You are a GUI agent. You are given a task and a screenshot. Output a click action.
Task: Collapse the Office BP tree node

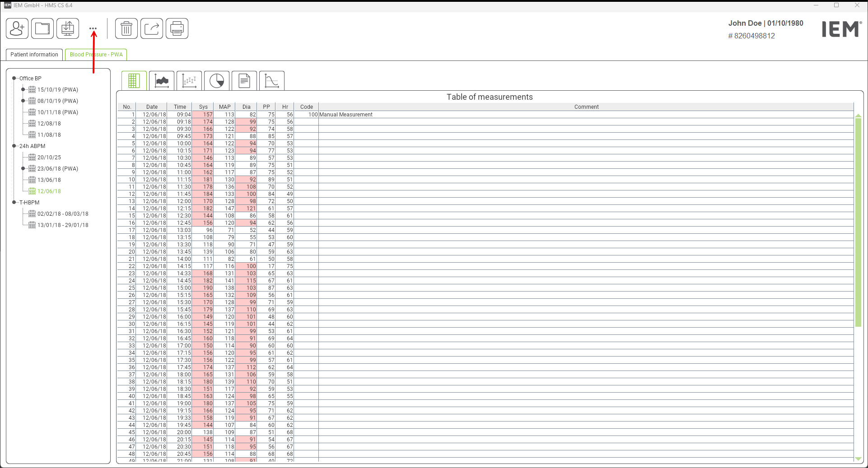coord(14,79)
